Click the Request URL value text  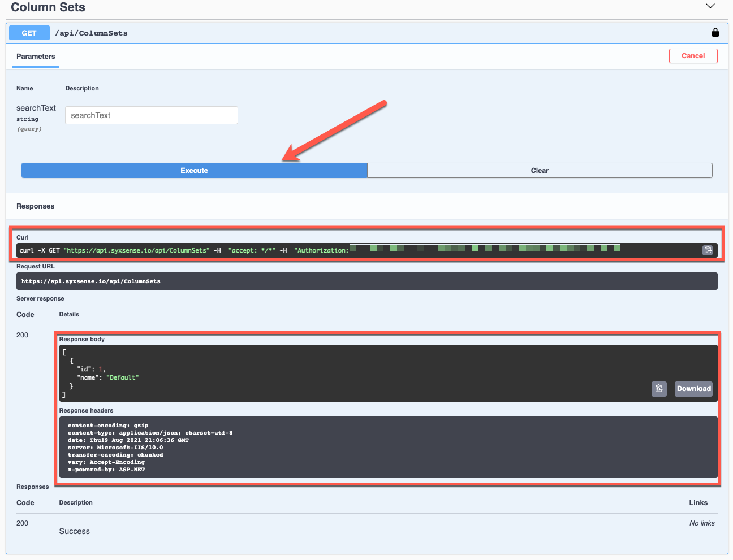(x=91, y=281)
